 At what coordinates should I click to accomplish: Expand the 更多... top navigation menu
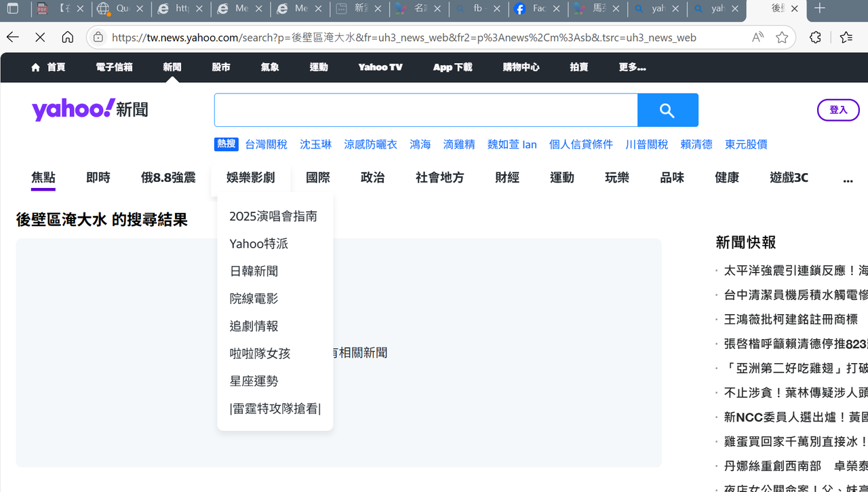tap(632, 67)
